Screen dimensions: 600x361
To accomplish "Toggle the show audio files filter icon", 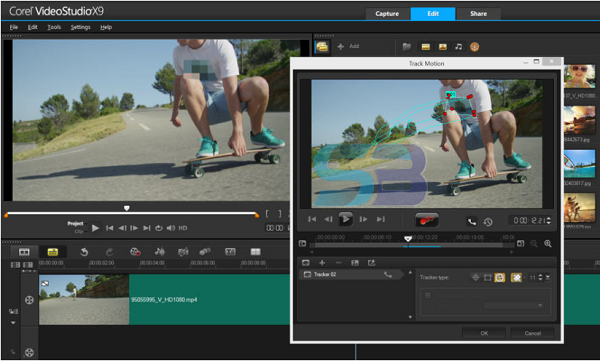I will point(458,47).
